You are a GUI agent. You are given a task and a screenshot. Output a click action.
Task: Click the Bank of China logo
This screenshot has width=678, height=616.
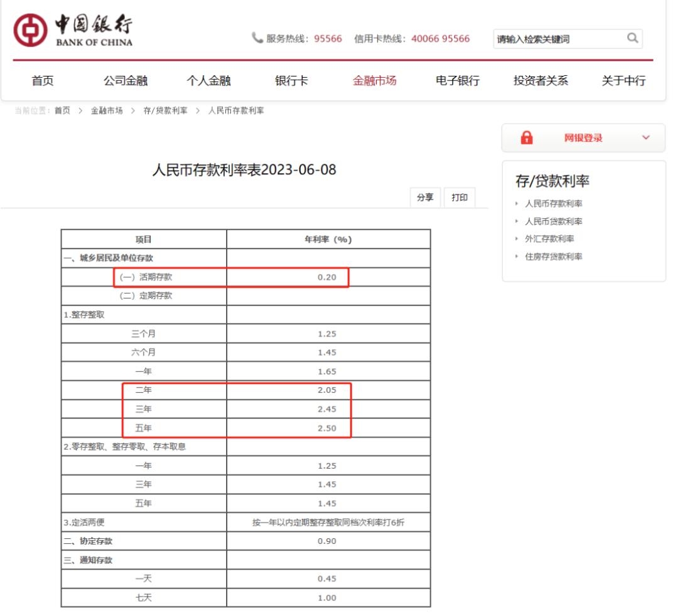point(73,30)
